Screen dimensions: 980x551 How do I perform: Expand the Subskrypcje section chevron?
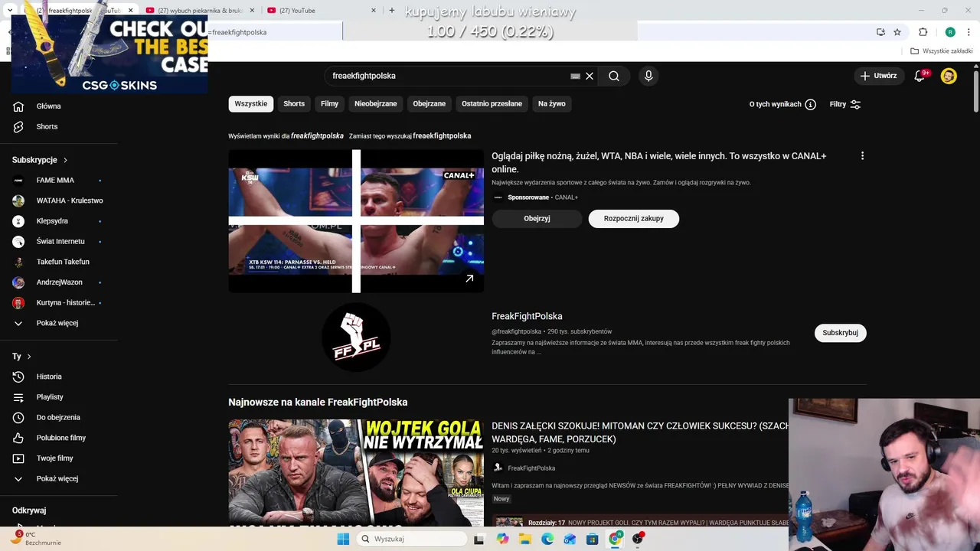point(65,160)
